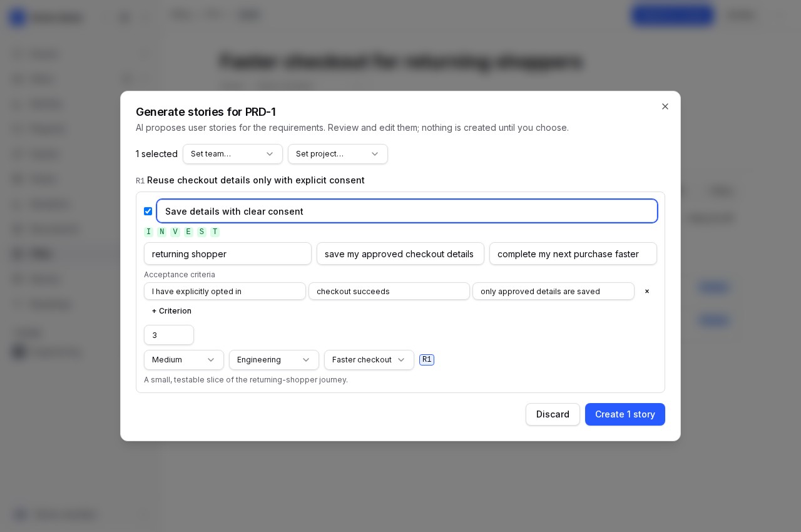Uncheck the 'Save details with clear consent' story
Screen dimensions: 801x532
tap(148, 212)
